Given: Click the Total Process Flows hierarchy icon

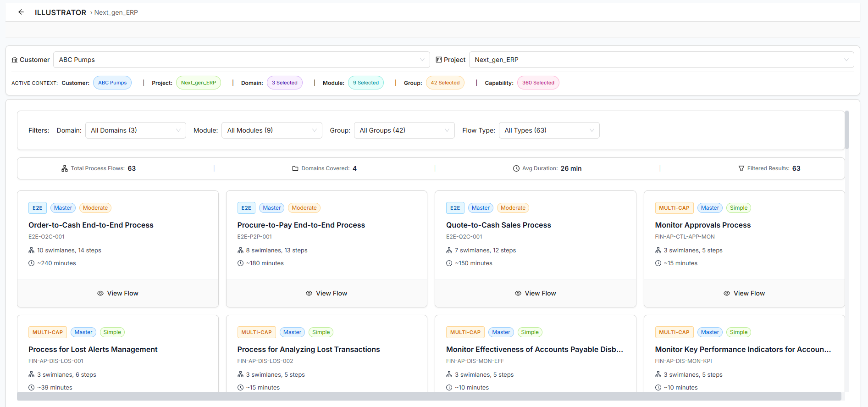Looking at the screenshot, I should coord(65,169).
